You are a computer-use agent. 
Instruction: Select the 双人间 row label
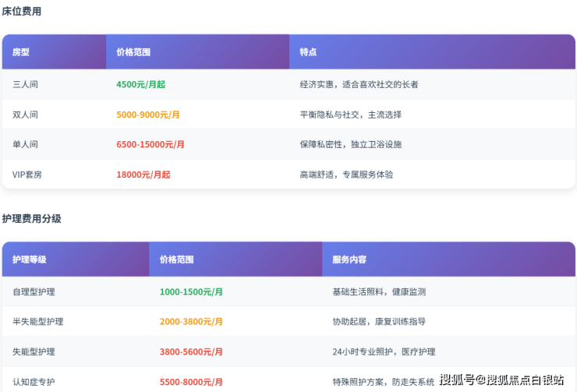[26, 115]
